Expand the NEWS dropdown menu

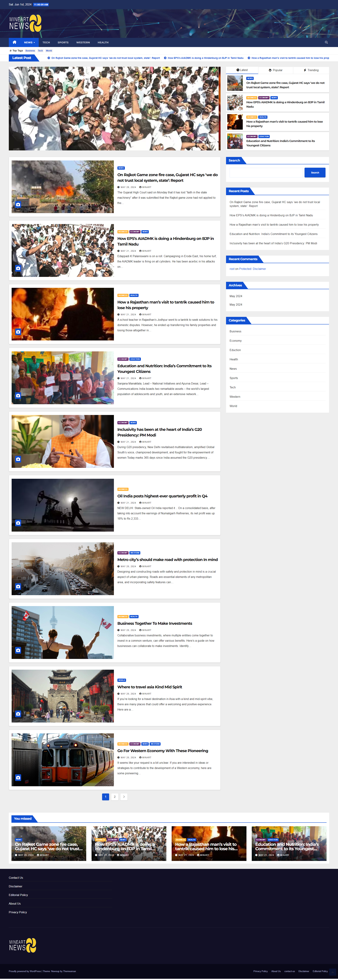point(29,43)
